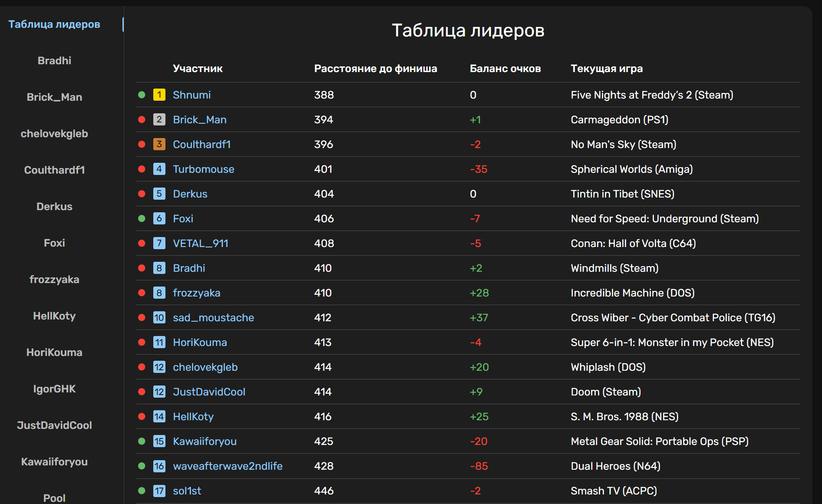
Task: Open HellKoty in the sidebar
Action: 54,316
